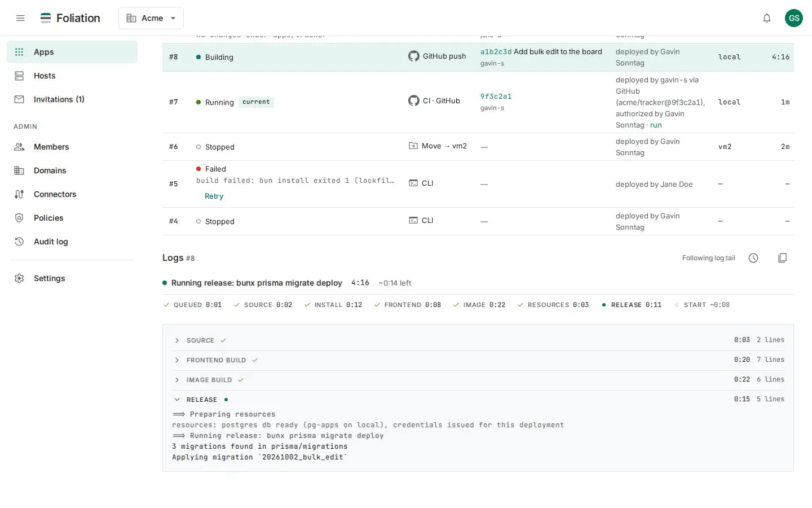Open the notifications bell
The image size is (812, 508).
coord(767,18)
